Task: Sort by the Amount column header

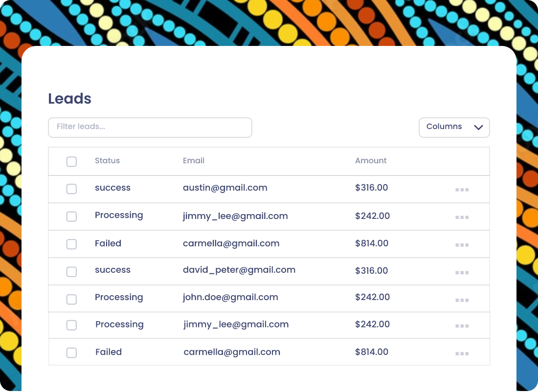Action: (x=371, y=160)
